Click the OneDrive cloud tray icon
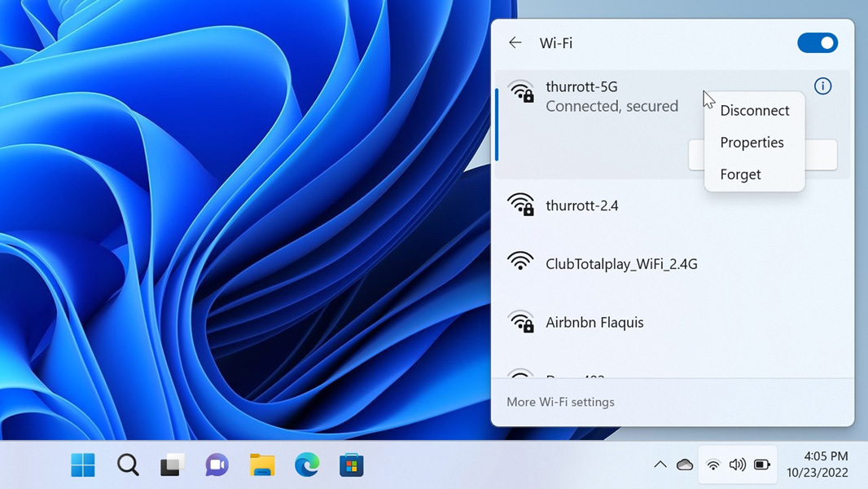 click(x=685, y=465)
